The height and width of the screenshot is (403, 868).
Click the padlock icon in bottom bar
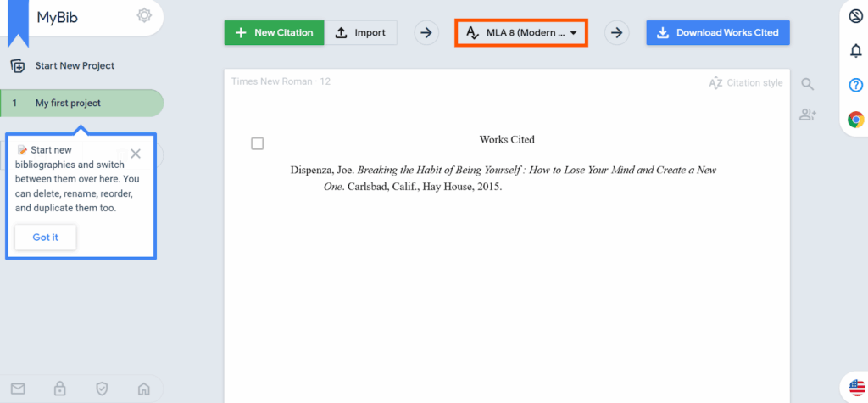point(60,389)
